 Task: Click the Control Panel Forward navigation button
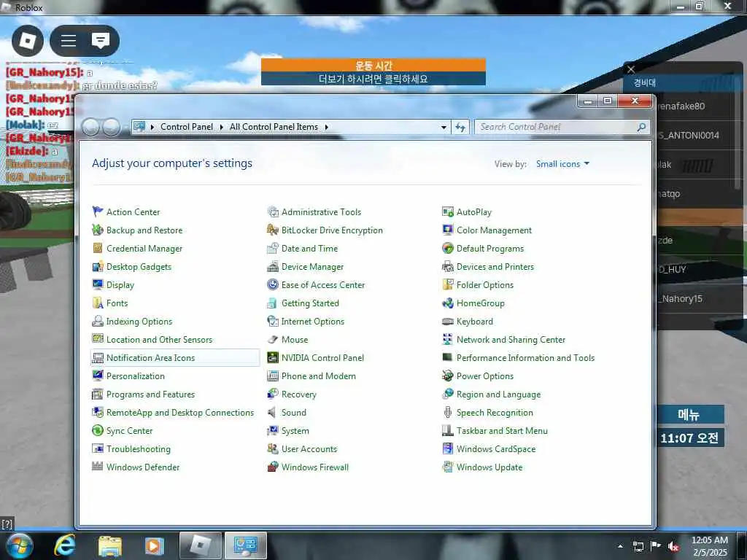(x=112, y=127)
